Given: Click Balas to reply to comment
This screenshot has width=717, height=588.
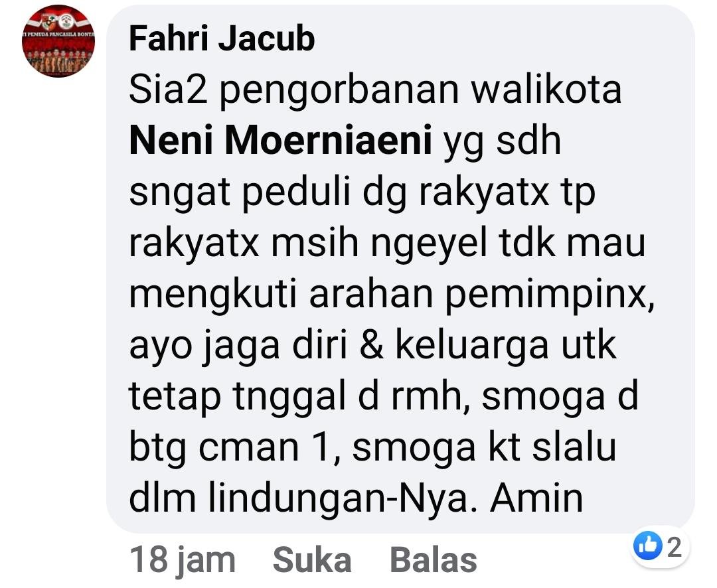Looking at the screenshot, I should [x=433, y=559].
